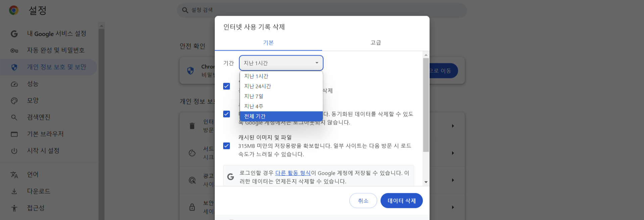Click the 취소 button
Viewport: 644px width, 220px height.
coord(363,201)
